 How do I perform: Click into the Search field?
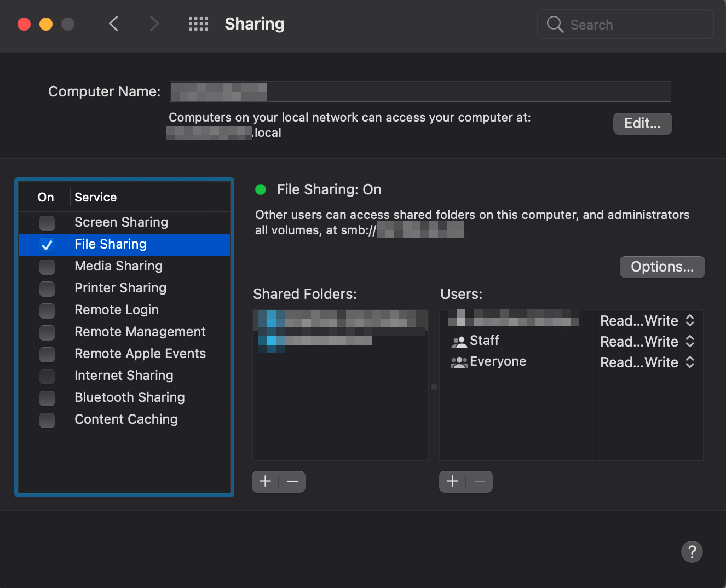point(625,24)
